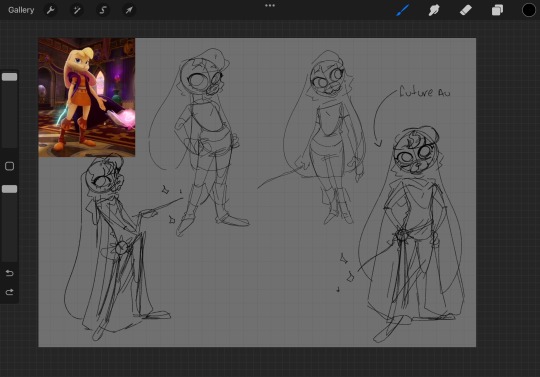This screenshot has width=540, height=377.
Task: Activate the Selection S-ribbon tool
Action: point(103,10)
